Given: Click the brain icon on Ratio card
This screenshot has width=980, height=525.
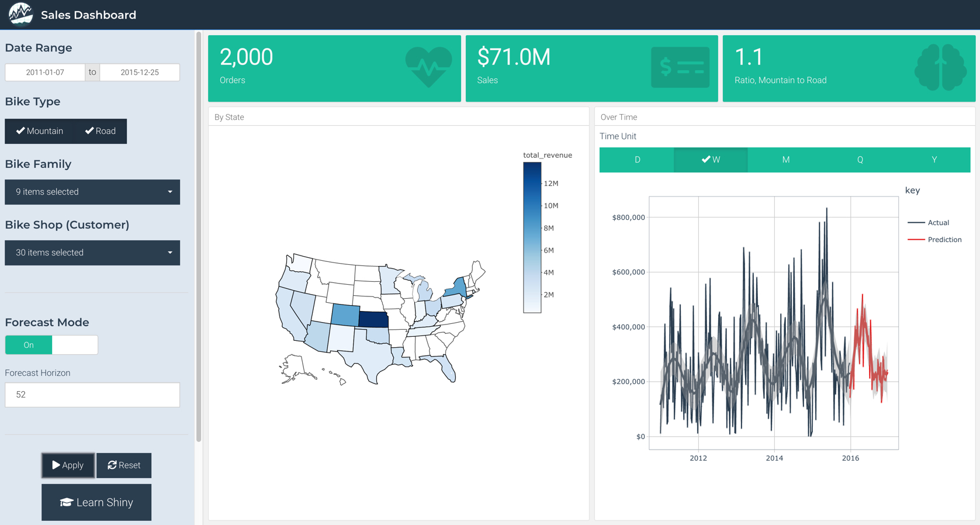Looking at the screenshot, I should (x=940, y=67).
